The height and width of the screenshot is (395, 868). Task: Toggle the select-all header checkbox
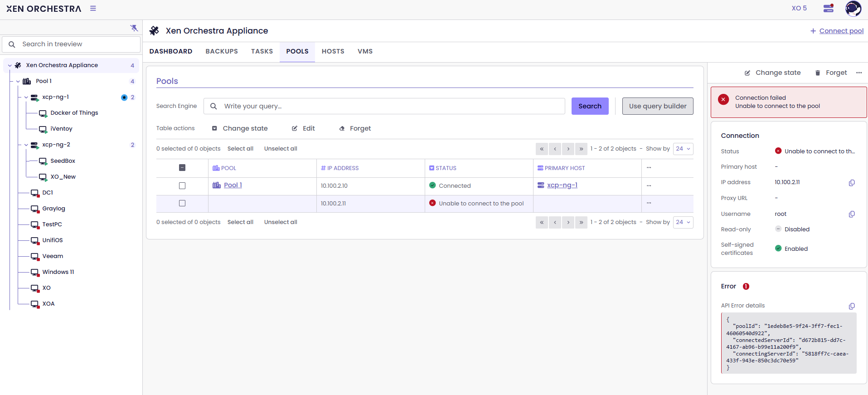(x=182, y=168)
